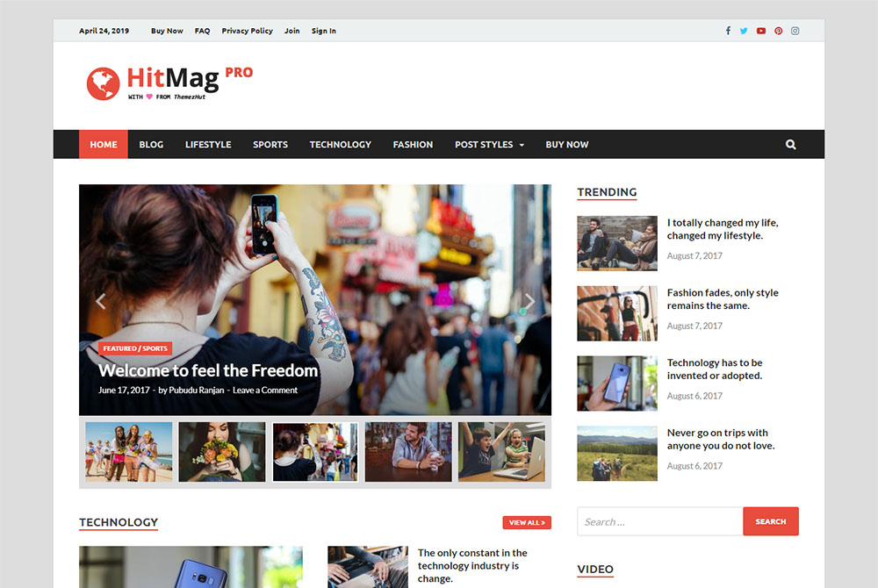The width and height of the screenshot is (878, 588).
Task: Click the search magnifier in navigation bar
Action: coord(791,145)
